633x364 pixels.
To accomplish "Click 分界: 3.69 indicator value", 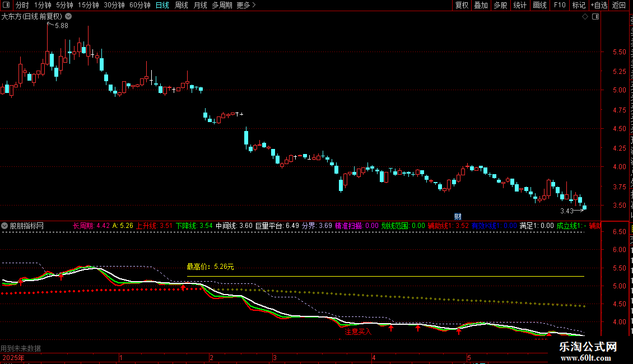I will click(x=317, y=226).
